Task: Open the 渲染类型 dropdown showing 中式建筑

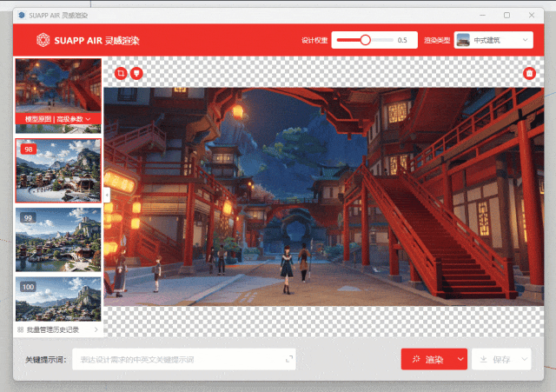Action: point(493,40)
